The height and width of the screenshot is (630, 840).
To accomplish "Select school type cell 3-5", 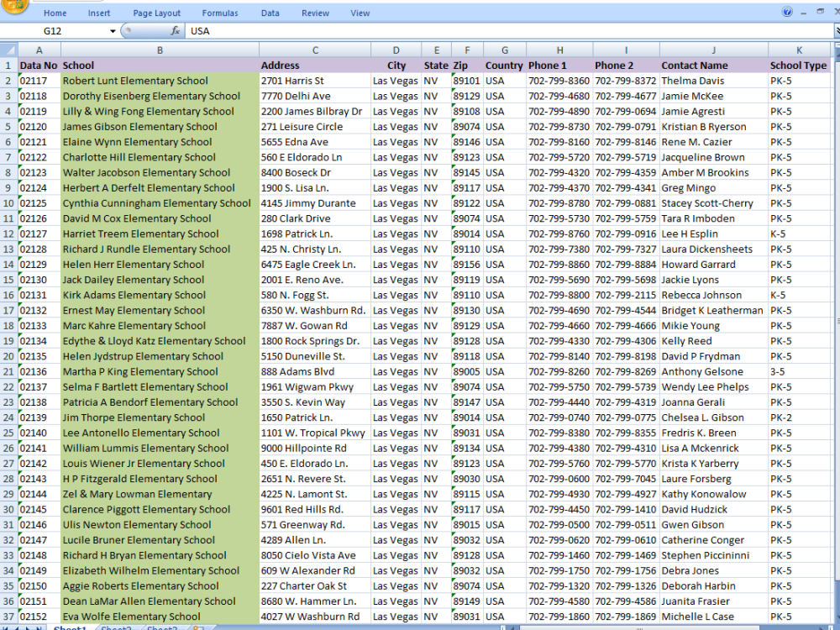I will [799, 372].
